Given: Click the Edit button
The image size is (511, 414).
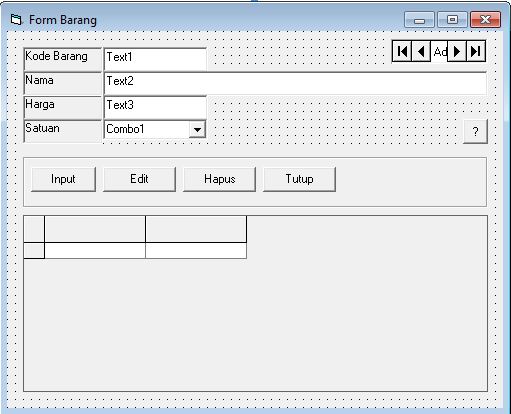Looking at the screenshot, I should tap(139, 179).
